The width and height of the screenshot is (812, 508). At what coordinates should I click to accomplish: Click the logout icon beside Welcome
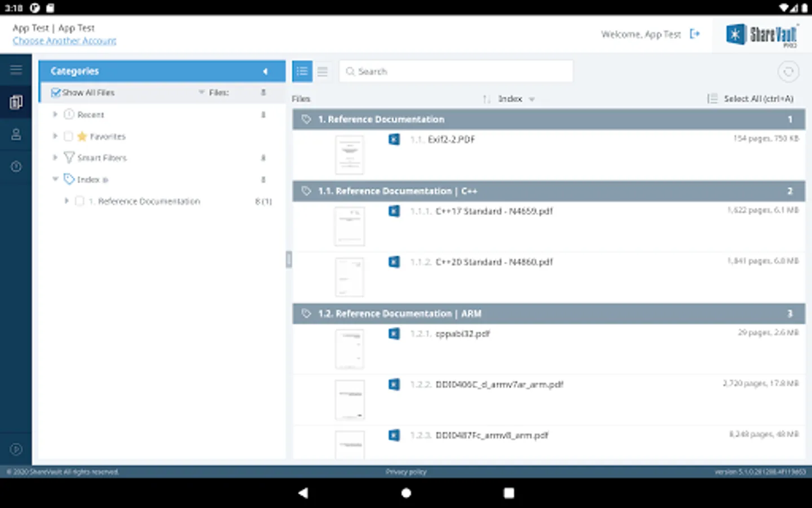click(695, 34)
